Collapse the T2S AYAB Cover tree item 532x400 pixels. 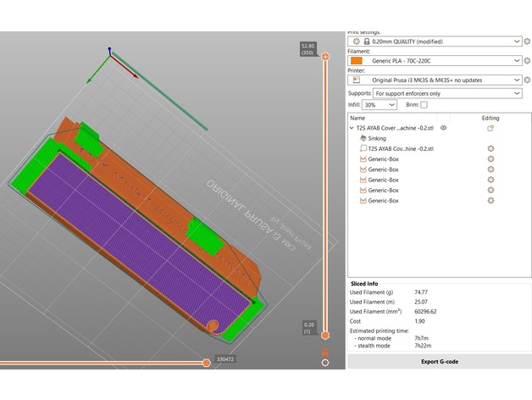point(352,128)
